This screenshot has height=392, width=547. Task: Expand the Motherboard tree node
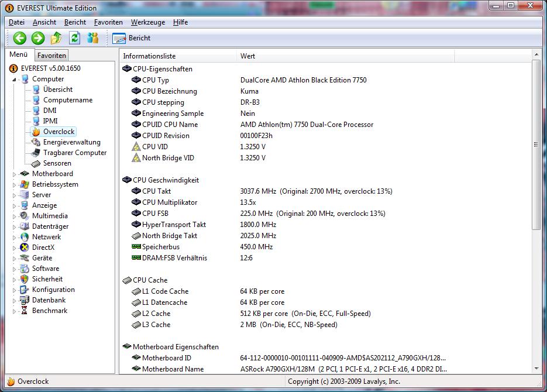pyautogui.click(x=14, y=174)
